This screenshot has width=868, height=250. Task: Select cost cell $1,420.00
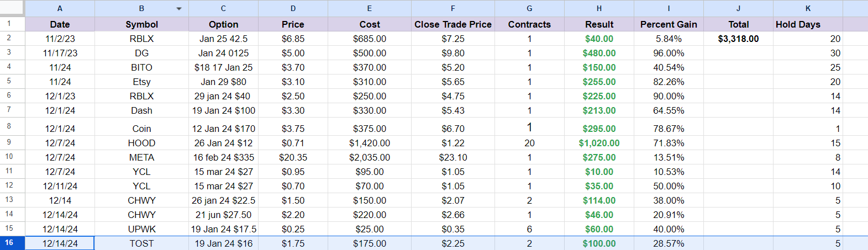click(x=369, y=143)
